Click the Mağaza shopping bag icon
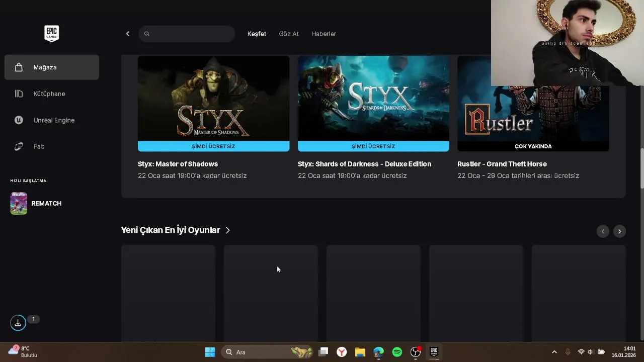The height and width of the screenshot is (362, 644). click(19, 67)
